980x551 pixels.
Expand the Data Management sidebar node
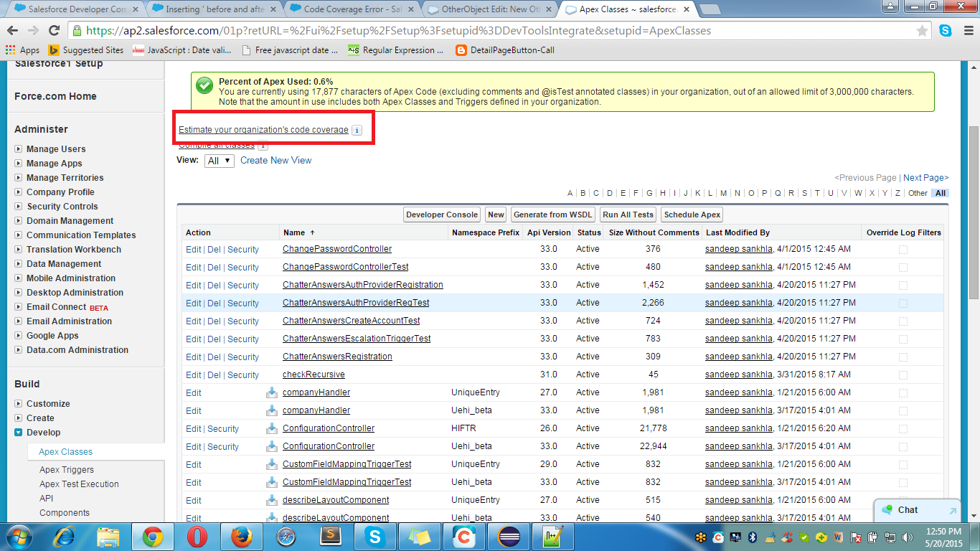tap(19, 264)
